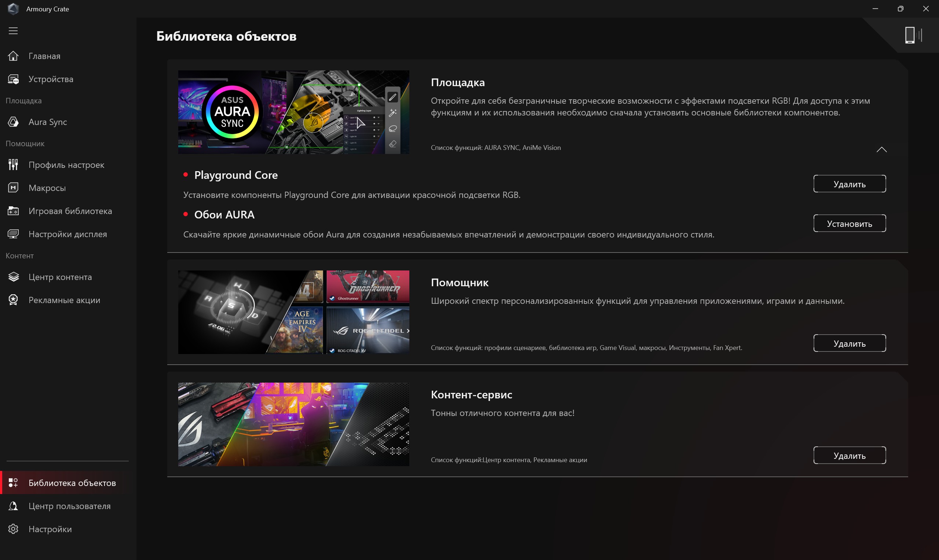Remove Контент-сервис with Удалить button
939x560 pixels.
click(x=850, y=456)
